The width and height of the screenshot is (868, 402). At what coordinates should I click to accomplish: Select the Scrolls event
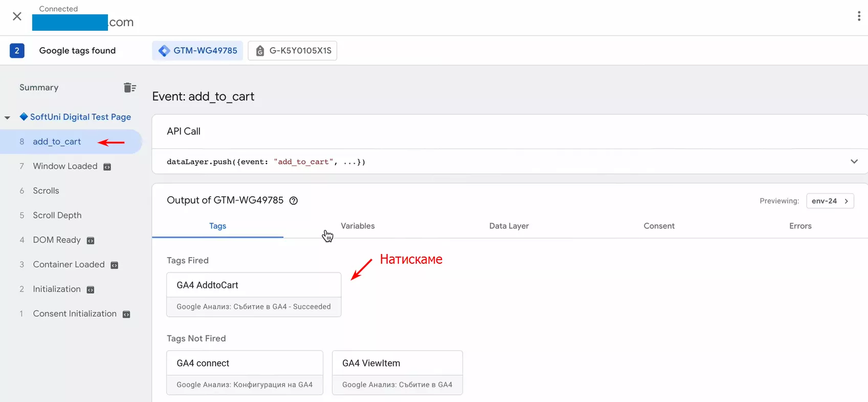[46, 191]
